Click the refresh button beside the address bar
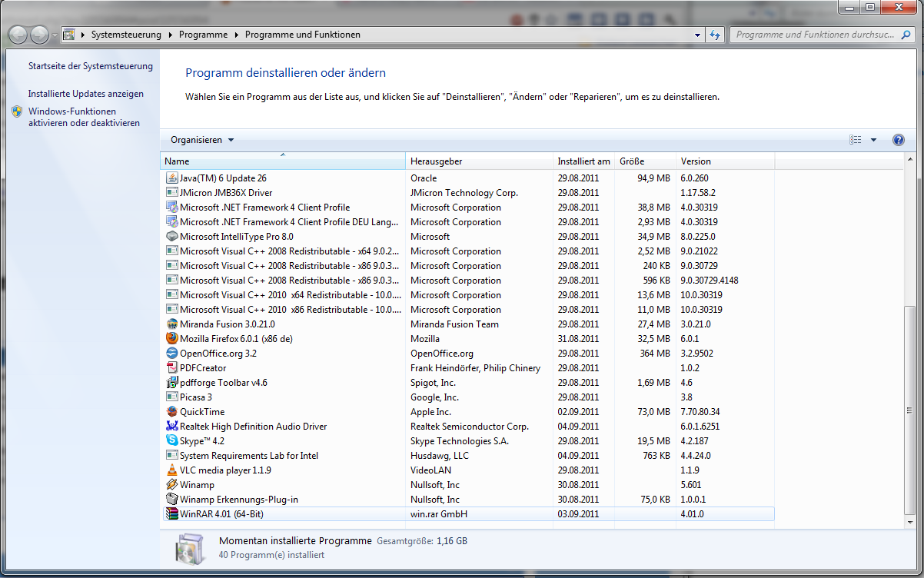The image size is (924, 578). tap(716, 35)
